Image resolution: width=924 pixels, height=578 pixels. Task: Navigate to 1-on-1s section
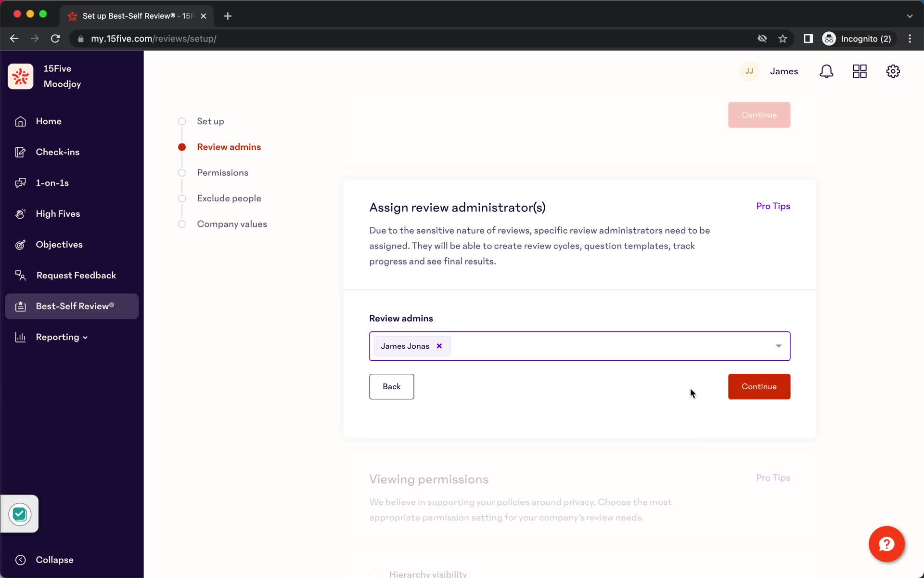(x=52, y=183)
